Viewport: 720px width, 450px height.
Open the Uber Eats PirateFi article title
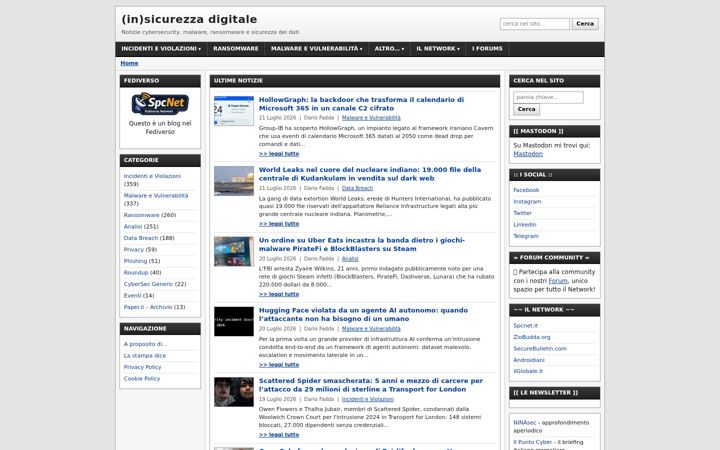pyautogui.click(x=362, y=244)
